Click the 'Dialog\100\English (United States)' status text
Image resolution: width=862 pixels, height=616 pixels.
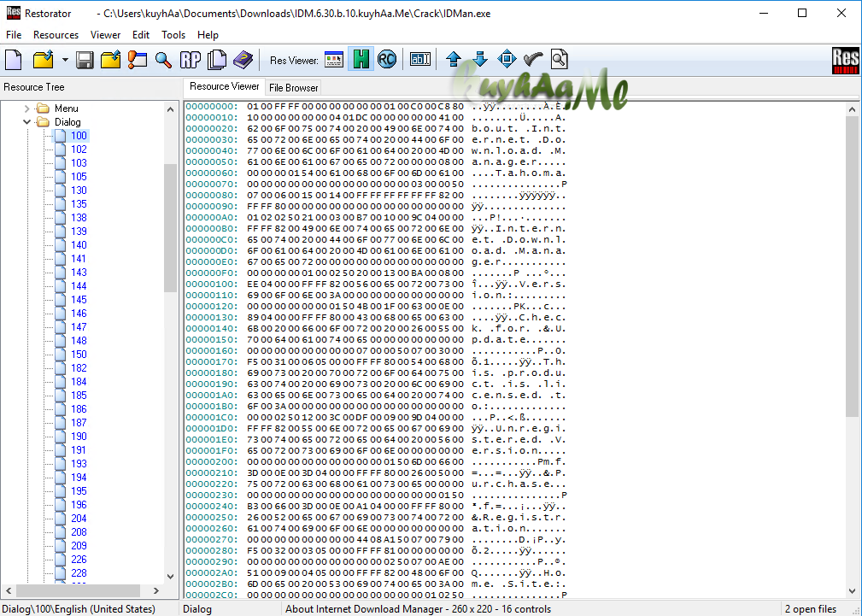[x=79, y=609]
